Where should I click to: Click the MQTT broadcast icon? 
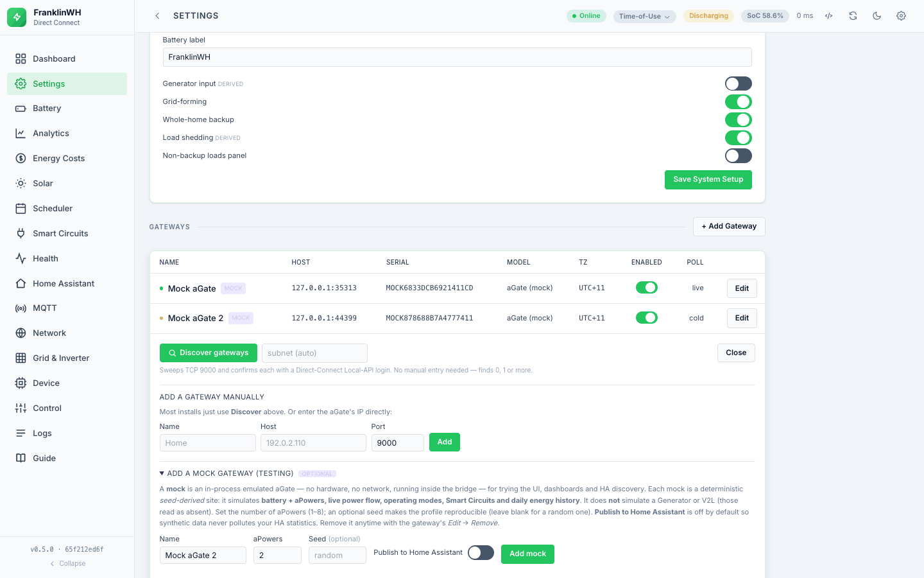click(21, 308)
